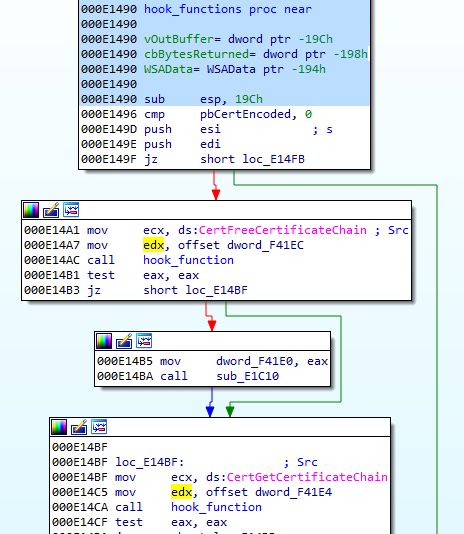This screenshot has width=464, height=534.
Task: Select the loc_E14FB jump target
Action: point(274,159)
